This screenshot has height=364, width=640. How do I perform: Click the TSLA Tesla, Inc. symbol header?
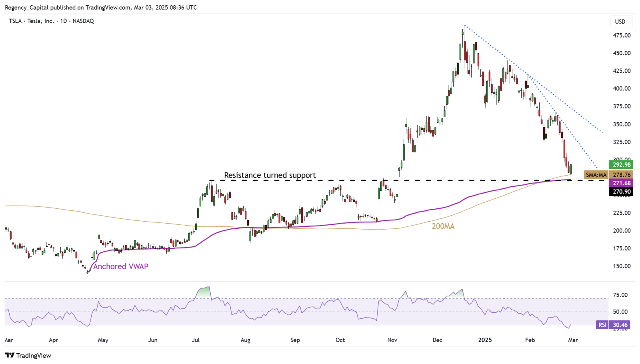(x=52, y=21)
